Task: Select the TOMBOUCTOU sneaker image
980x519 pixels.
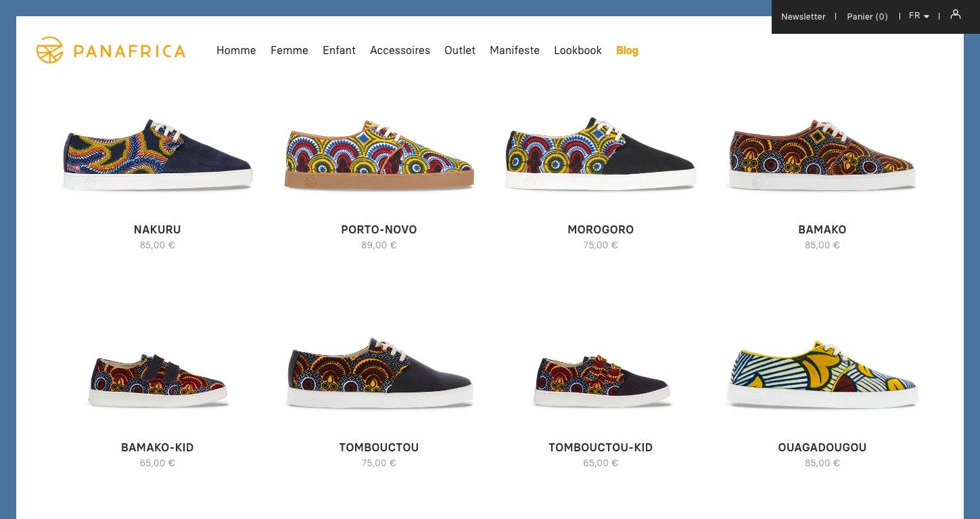Action: point(379,372)
